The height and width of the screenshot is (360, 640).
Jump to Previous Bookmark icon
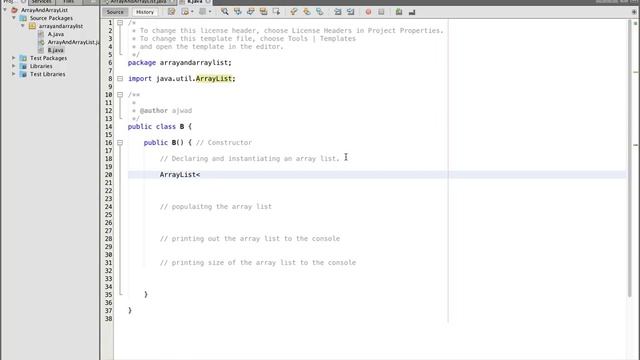(293, 12)
